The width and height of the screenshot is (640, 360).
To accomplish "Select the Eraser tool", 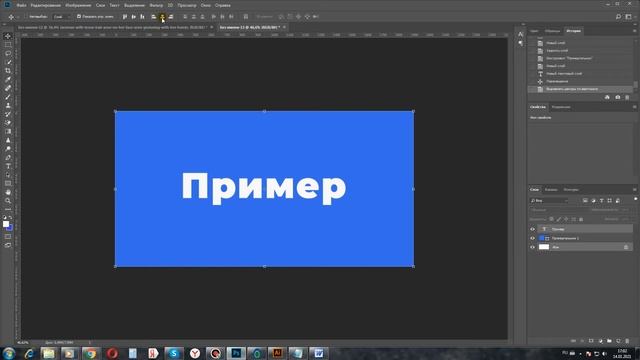I will coord(8,122).
